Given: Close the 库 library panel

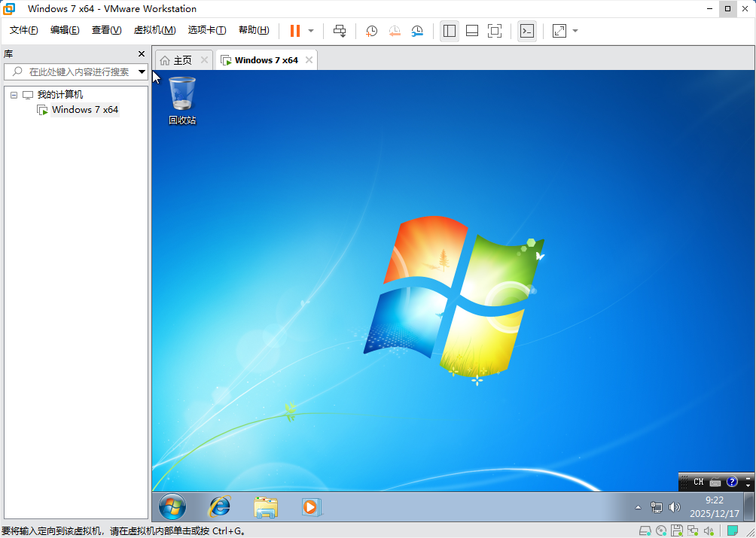Looking at the screenshot, I should [142, 54].
